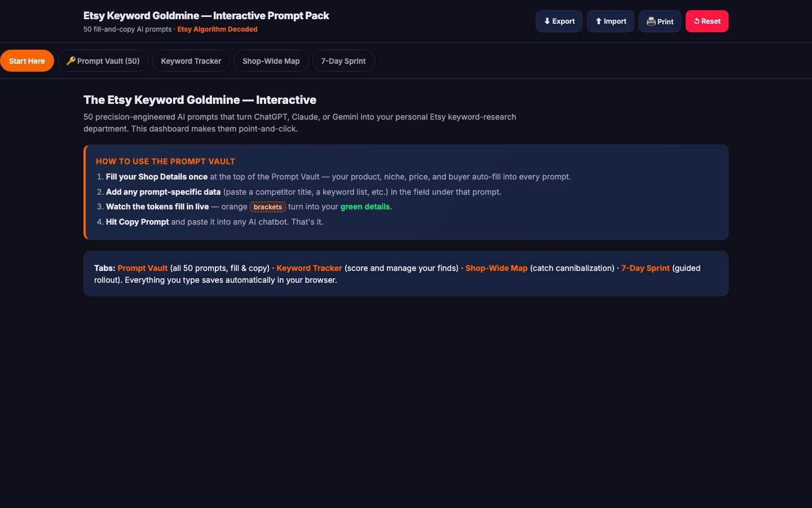Print the prompt pack
812x508 pixels.
pos(660,21)
